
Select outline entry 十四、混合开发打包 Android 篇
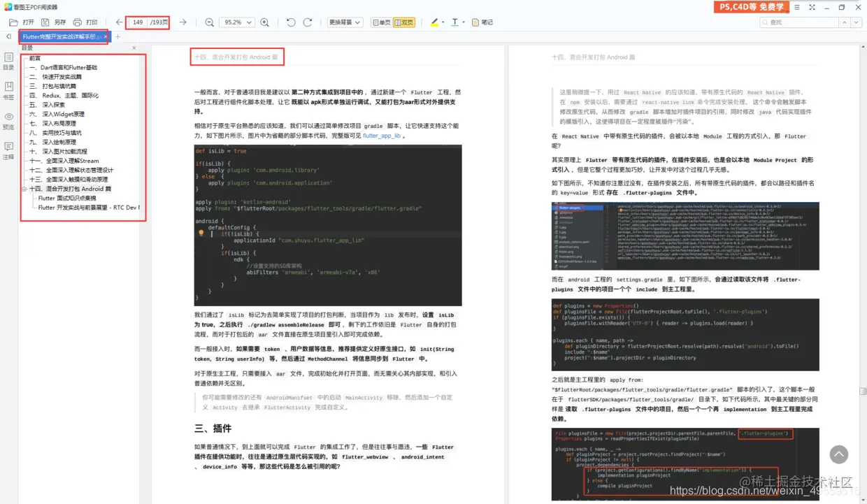point(70,189)
